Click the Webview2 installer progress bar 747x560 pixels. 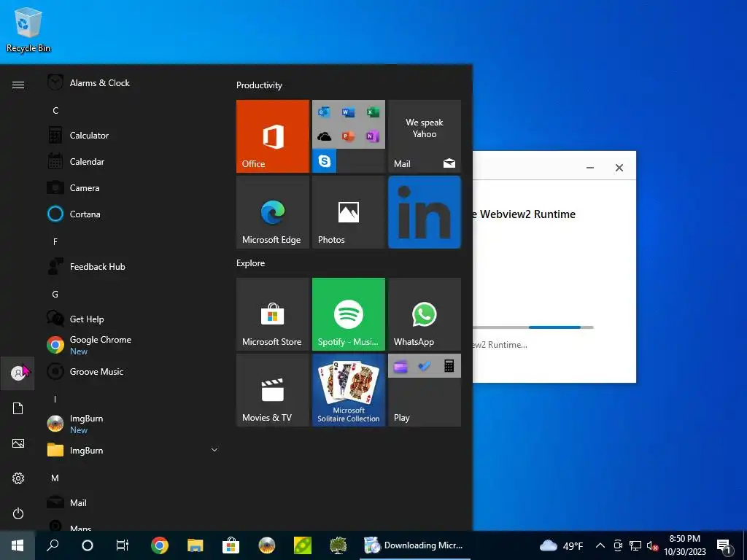[533, 327]
